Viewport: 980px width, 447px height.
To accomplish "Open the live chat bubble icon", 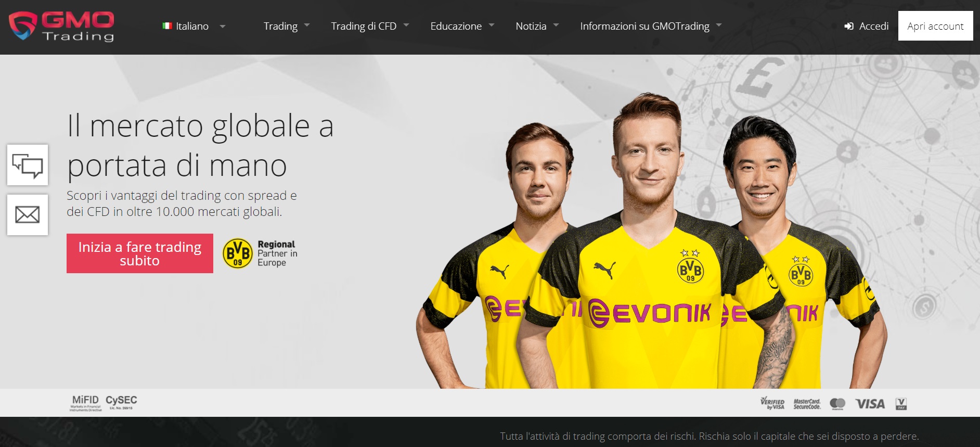I will [x=28, y=165].
